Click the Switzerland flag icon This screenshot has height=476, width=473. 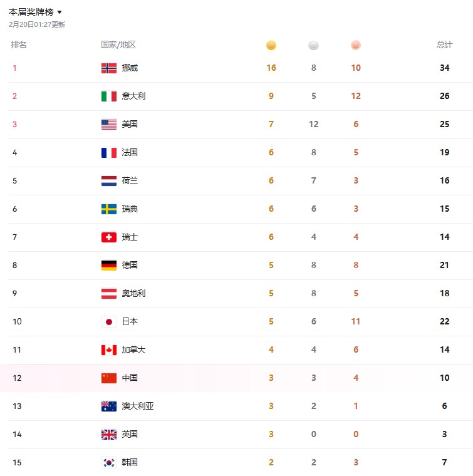tap(109, 237)
